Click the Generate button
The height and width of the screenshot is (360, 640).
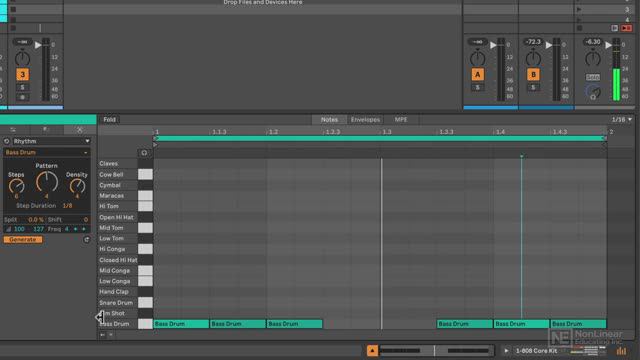coord(23,240)
